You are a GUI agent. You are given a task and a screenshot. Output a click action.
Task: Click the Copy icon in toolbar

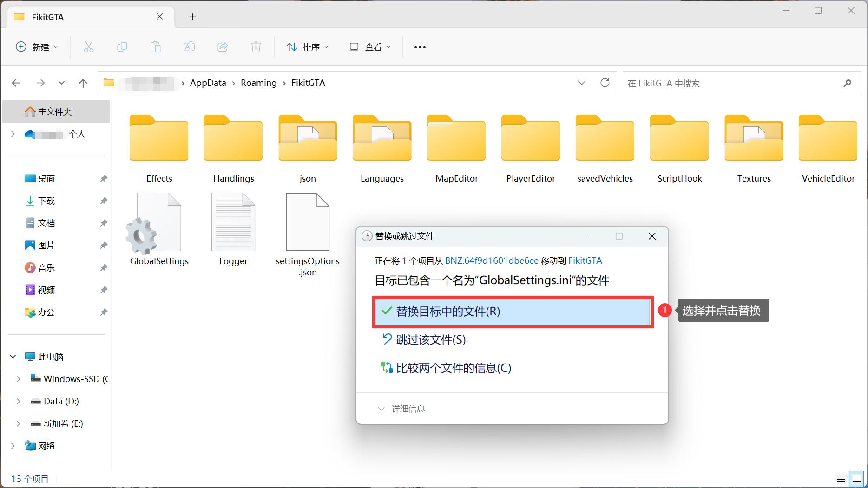pos(122,47)
